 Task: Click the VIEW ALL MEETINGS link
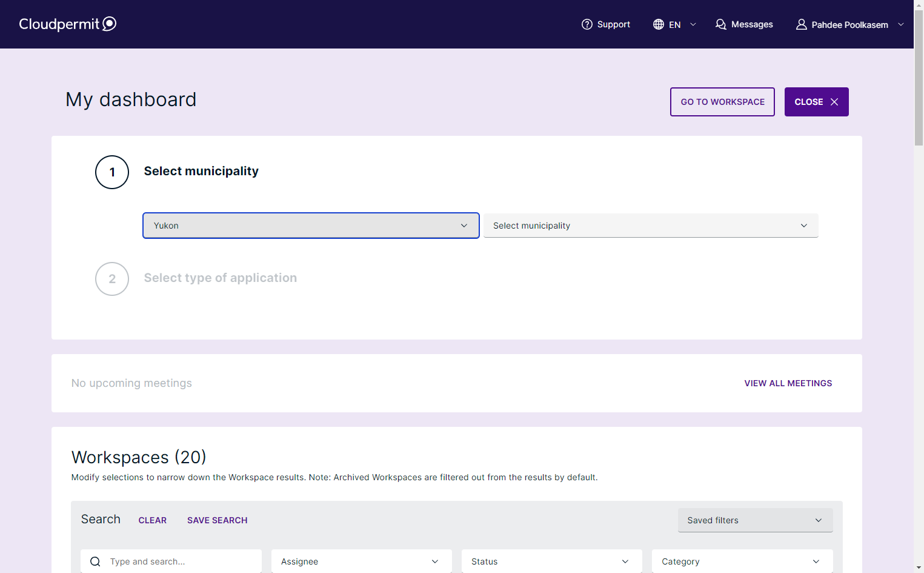pos(788,383)
